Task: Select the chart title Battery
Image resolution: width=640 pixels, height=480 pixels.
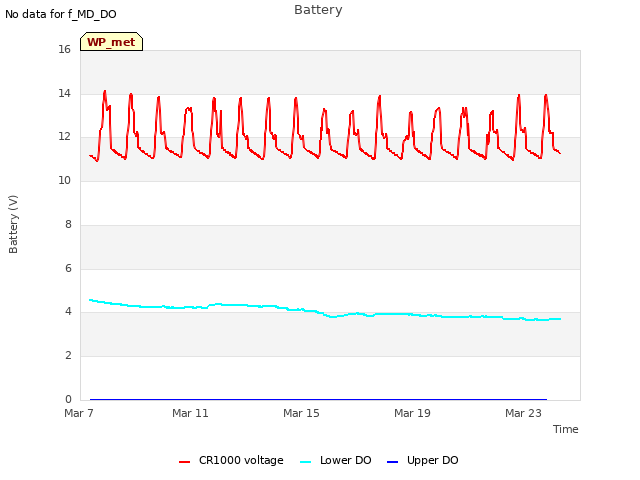Action: tap(318, 10)
